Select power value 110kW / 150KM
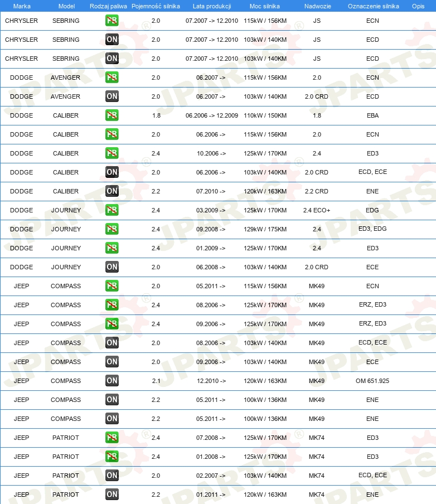This screenshot has height=504, width=436. pos(265,115)
